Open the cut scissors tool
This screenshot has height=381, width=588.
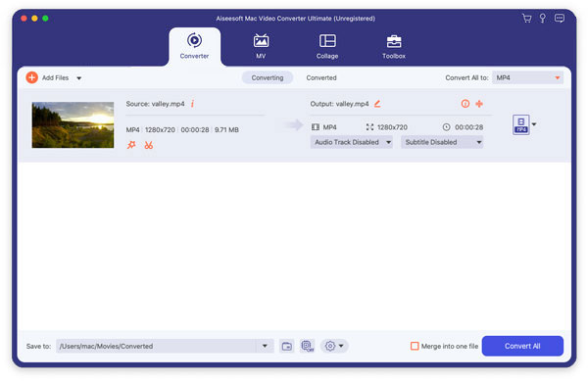(x=149, y=145)
